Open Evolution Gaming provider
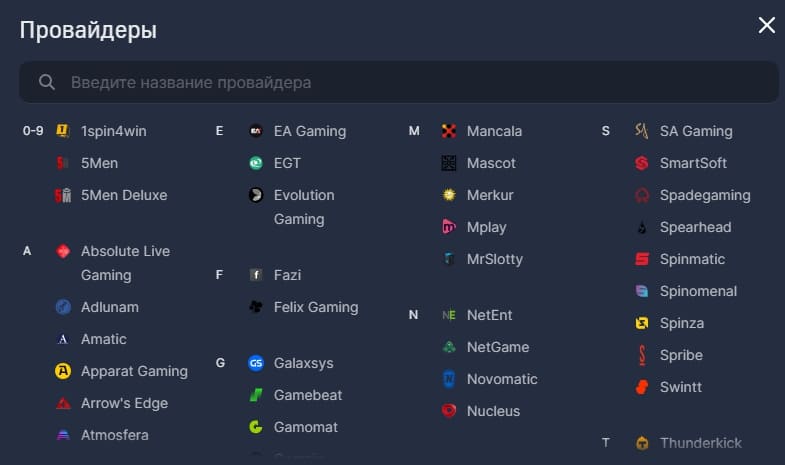Viewport: 785px width, 465px height. tap(304, 207)
